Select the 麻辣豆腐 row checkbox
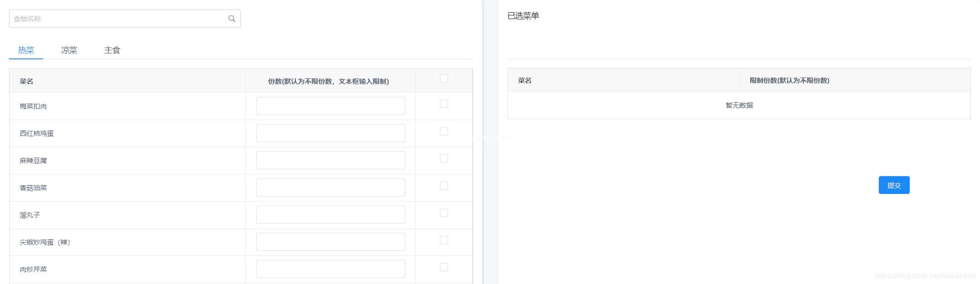980x284 pixels. click(444, 159)
